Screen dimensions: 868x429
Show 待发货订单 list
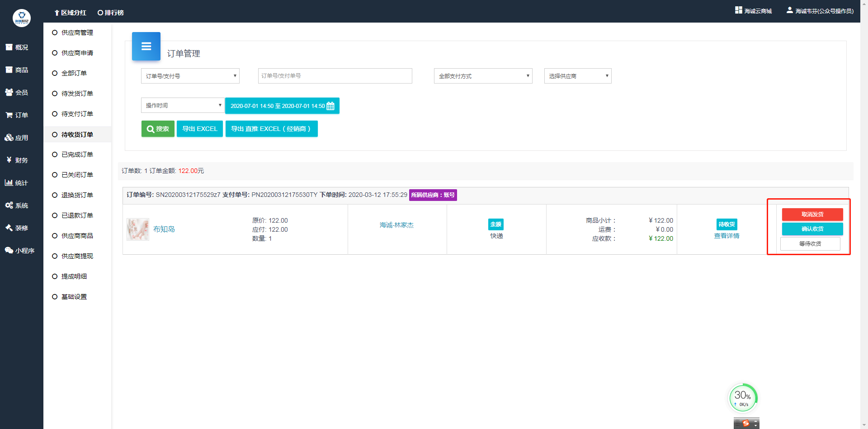pos(77,93)
